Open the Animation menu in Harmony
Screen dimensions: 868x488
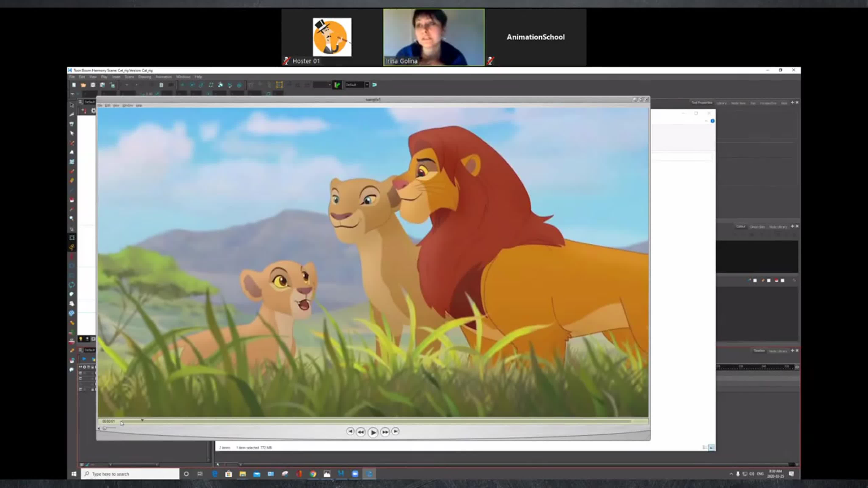coord(163,77)
